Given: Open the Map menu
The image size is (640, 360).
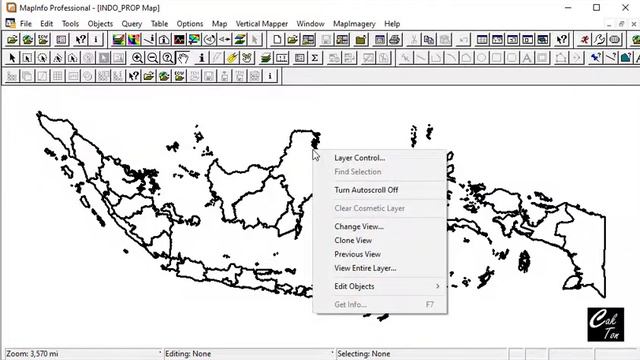Looking at the screenshot, I should [219, 24].
